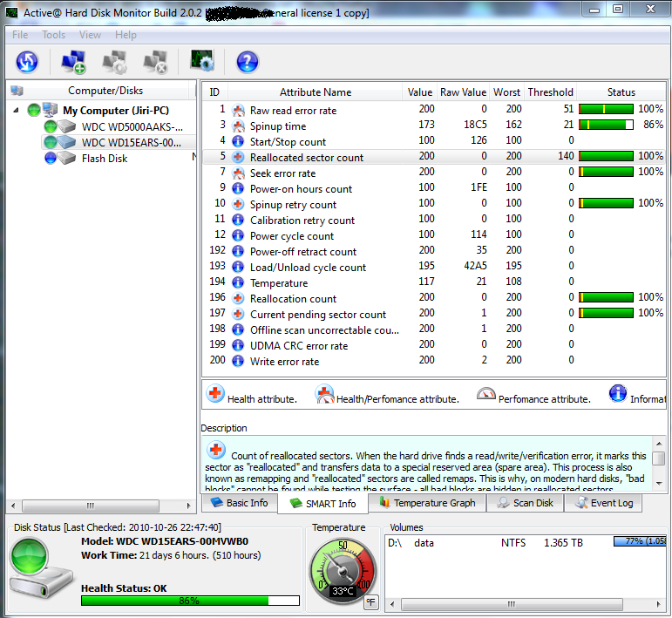Viewport: 672px width, 618px height.
Task: Select the Power-off retract count row
Action: (434, 251)
